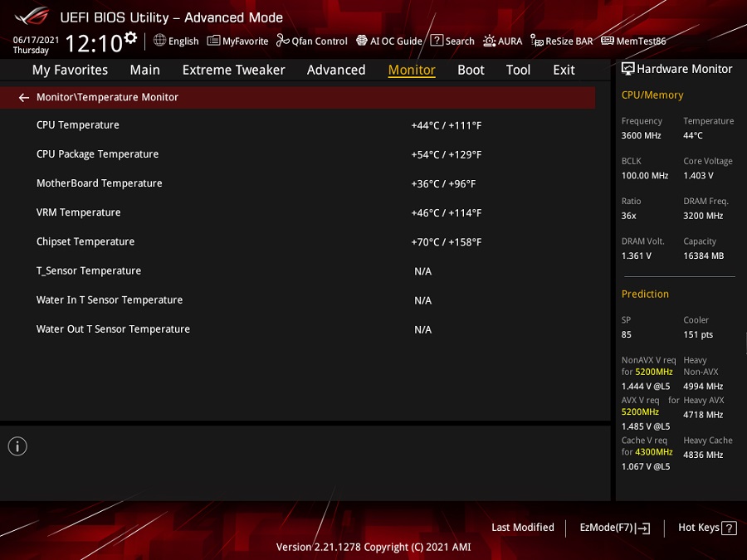Viewport: 747px width, 560px height.
Task: Click the Hot Keys question-mark box
Action: [729, 528]
